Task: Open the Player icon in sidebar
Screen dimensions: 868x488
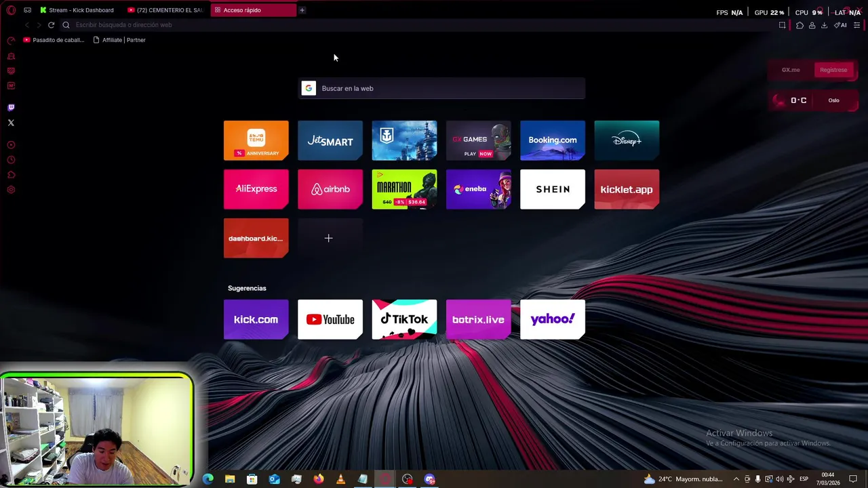Action: pos(11,145)
